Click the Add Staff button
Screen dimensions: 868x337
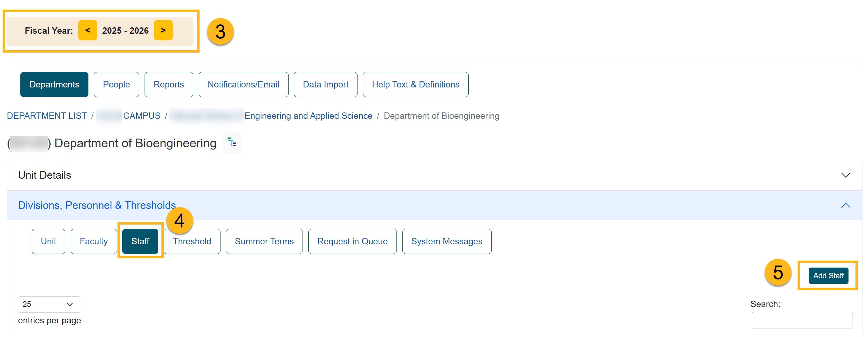[828, 276]
